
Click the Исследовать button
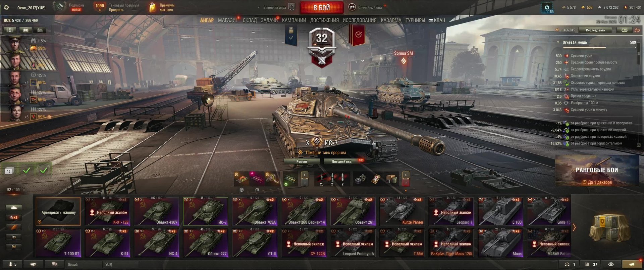[595, 30]
